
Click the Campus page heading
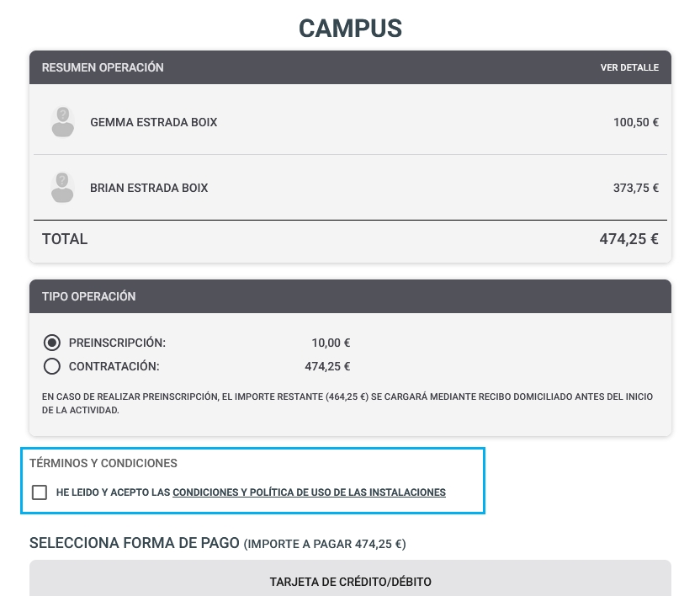coord(351,29)
